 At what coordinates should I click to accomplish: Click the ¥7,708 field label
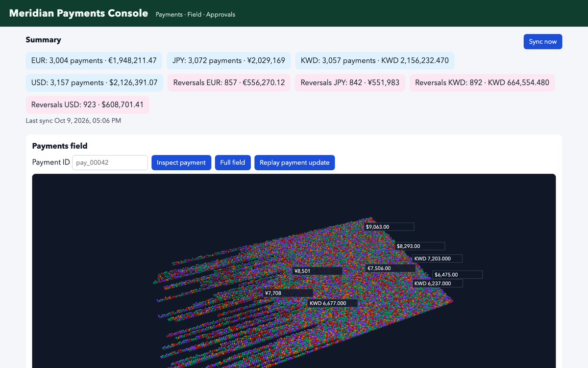[288, 293]
